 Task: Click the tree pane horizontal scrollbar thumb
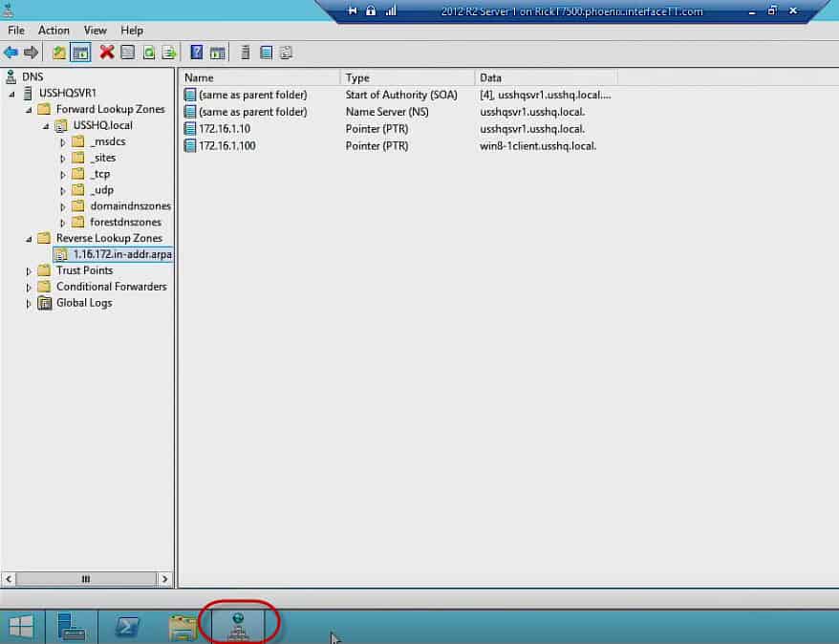tap(86, 579)
